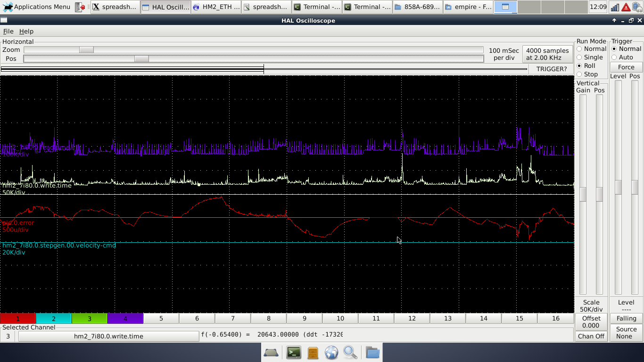The height and width of the screenshot is (362, 644).
Task: Click the lock screen tray icon
Action: 637,7
